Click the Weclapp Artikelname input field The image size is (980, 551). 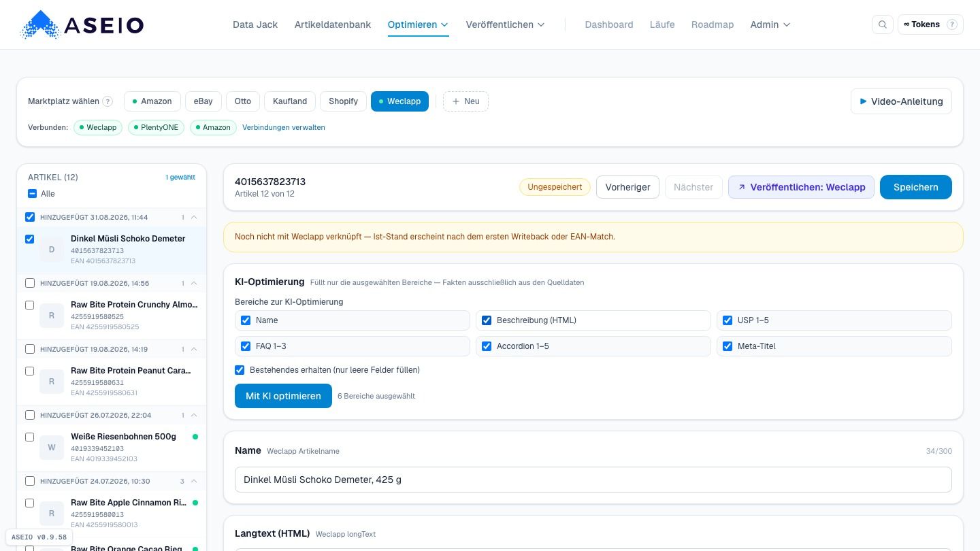point(593,480)
